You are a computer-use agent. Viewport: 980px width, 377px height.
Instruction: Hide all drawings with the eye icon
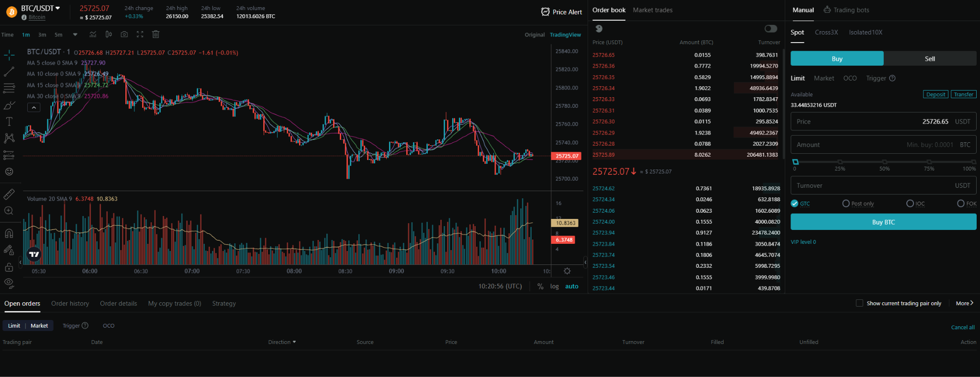point(9,283)
